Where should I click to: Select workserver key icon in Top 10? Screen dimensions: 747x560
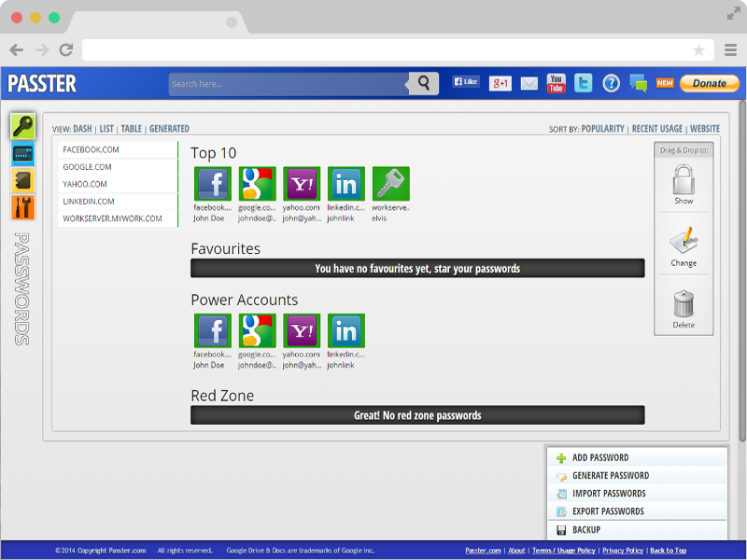pos(390,183)
